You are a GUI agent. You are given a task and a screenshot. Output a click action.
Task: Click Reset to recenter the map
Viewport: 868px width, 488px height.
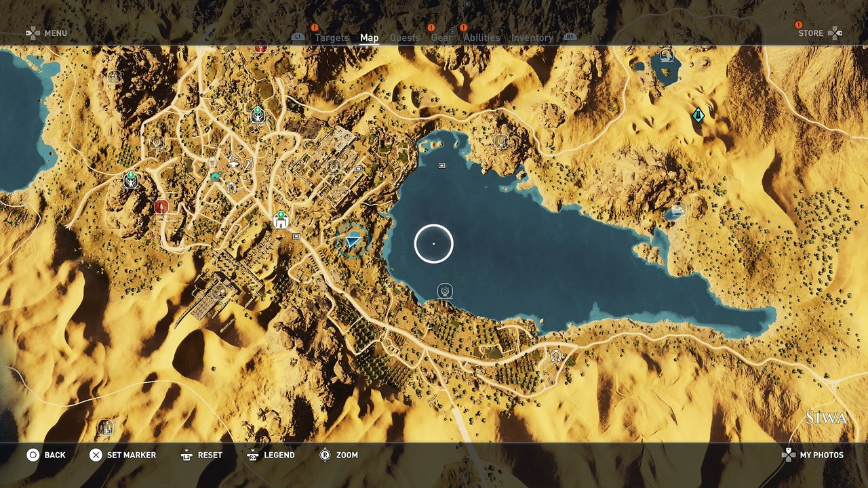pyautogui.click(x=201, y=455)
